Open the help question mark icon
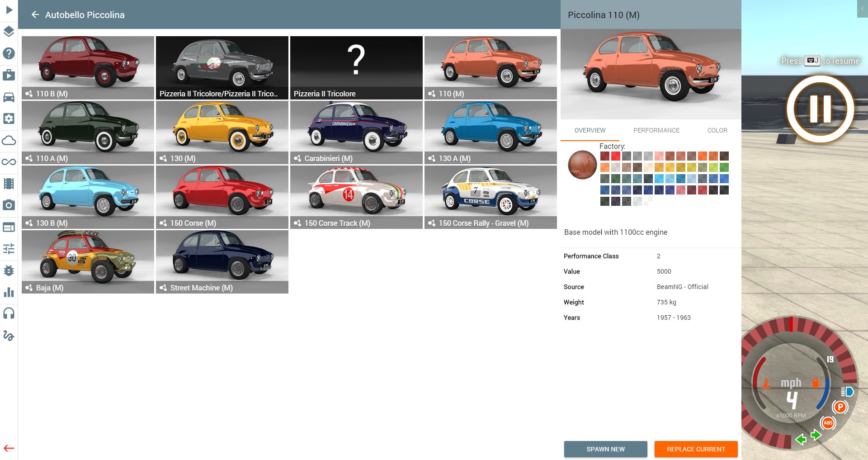868x460 pixels. pyautogui.click(x=9, y=53)
